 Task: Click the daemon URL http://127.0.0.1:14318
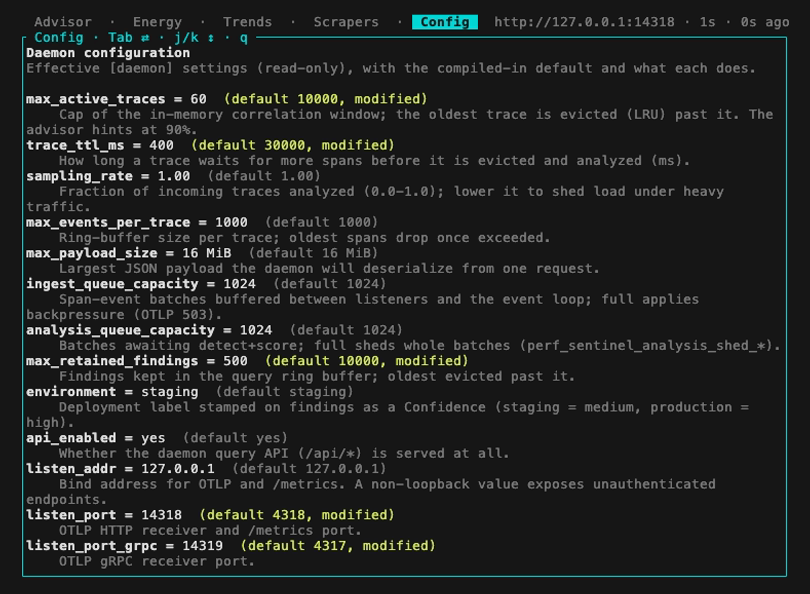(x=584, y=22)
